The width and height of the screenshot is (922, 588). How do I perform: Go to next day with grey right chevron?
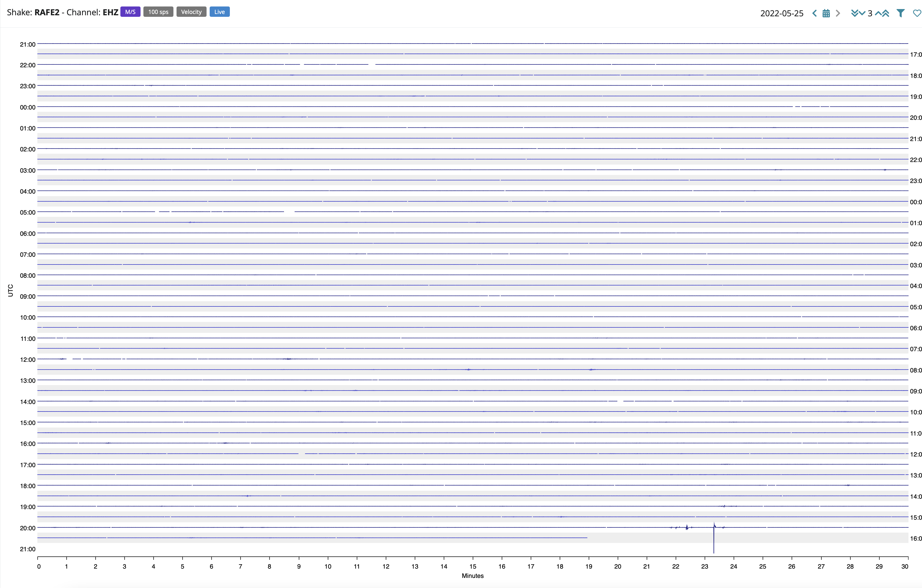click(838, 13)
